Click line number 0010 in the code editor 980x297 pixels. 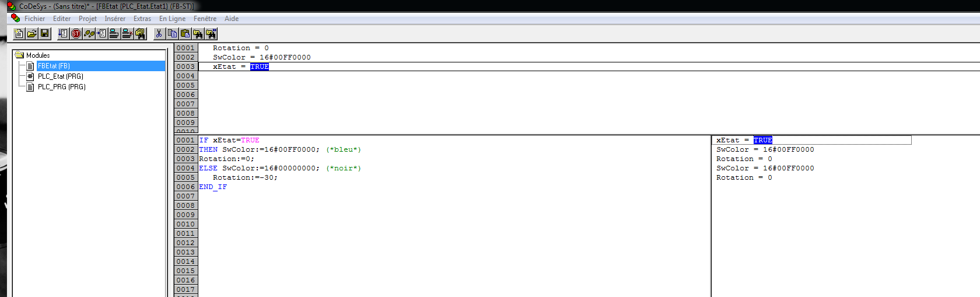tap(185, 224)
